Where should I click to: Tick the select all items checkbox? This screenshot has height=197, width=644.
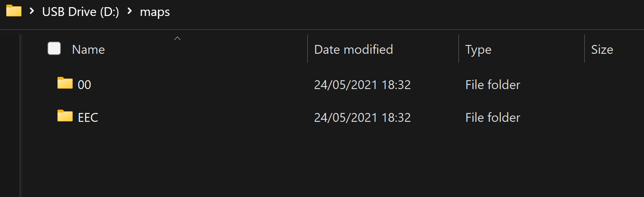click(x=54, y=49)
